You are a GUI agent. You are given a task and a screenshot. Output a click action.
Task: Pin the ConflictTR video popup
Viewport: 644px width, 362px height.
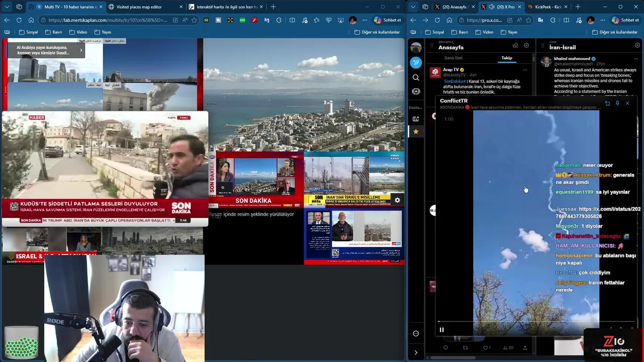tap(617, 103)
